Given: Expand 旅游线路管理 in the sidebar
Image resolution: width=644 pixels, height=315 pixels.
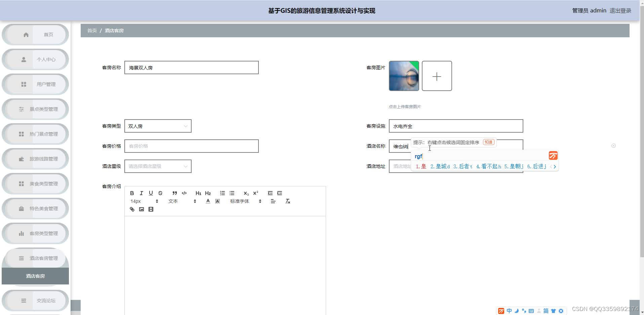Looking at the screenshot, I should [x=35, y=159].
